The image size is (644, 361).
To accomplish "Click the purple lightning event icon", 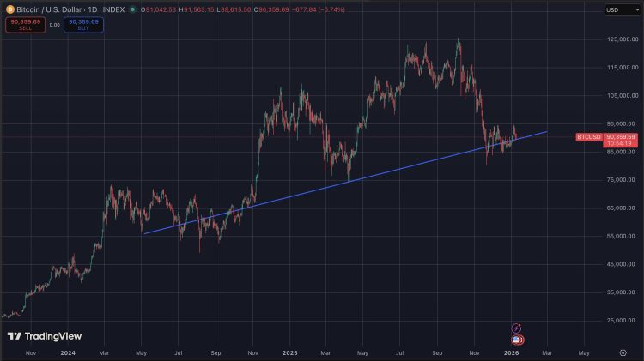I will pos(516,328).
